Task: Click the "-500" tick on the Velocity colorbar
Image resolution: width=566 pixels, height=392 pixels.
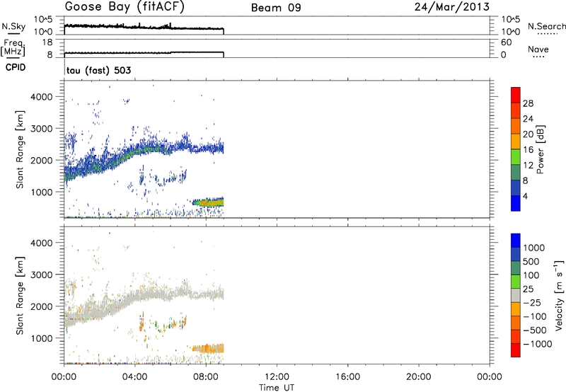Action: pos(535,330)
